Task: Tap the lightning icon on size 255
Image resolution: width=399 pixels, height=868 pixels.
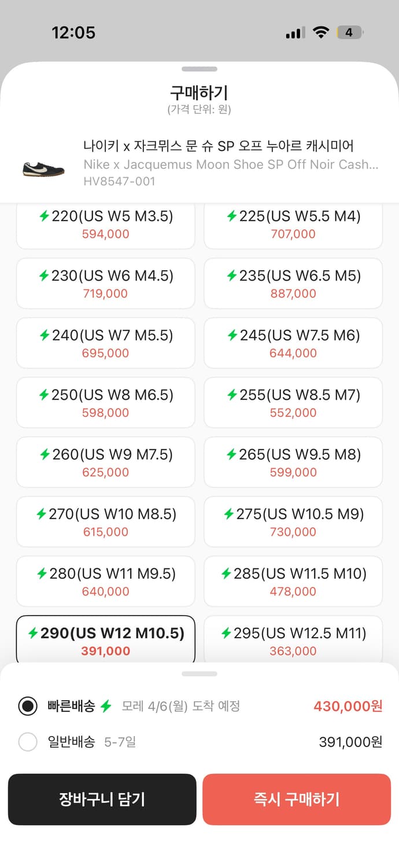Action: click(x=232, y=395)
